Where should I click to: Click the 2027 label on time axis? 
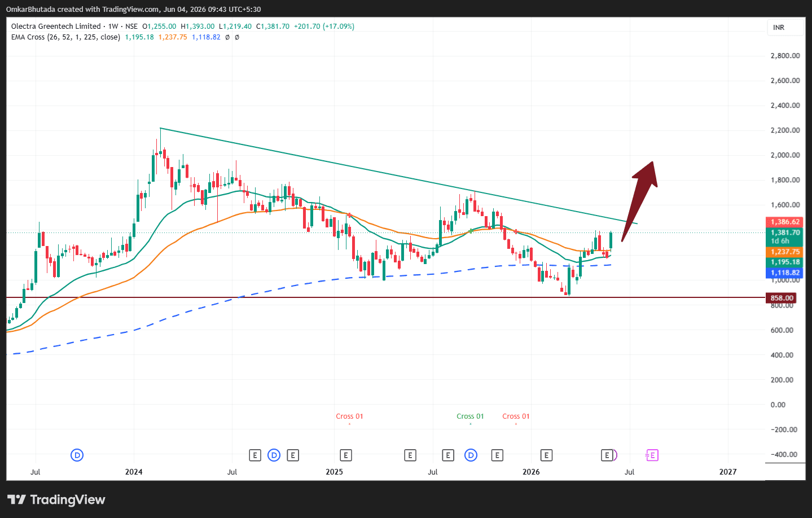point(728,472)
